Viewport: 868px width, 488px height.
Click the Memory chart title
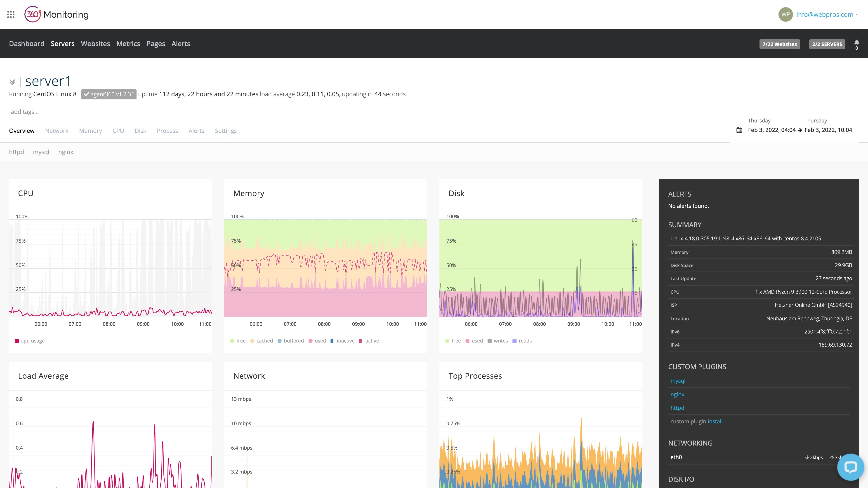point(249,193)
